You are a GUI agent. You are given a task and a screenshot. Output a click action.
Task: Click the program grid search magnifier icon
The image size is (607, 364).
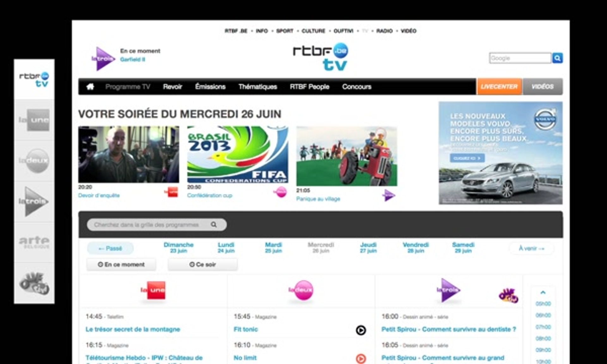[214, 225]
